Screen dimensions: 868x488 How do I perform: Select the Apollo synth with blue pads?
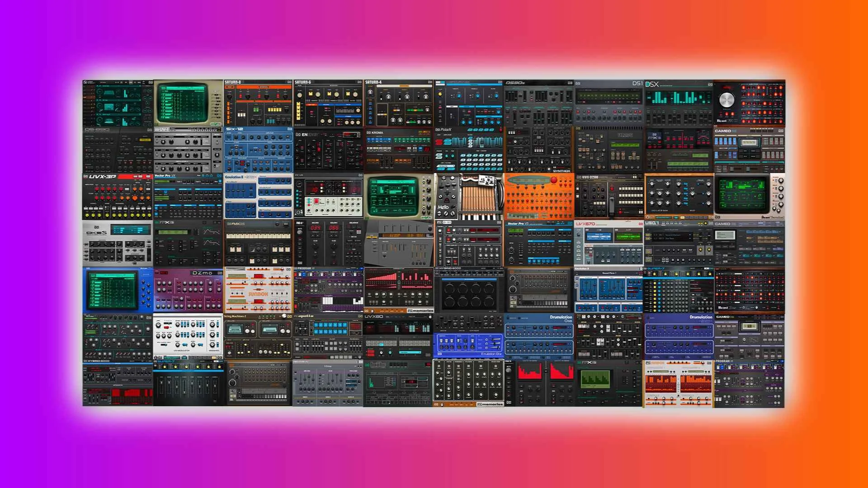point(328,337)
